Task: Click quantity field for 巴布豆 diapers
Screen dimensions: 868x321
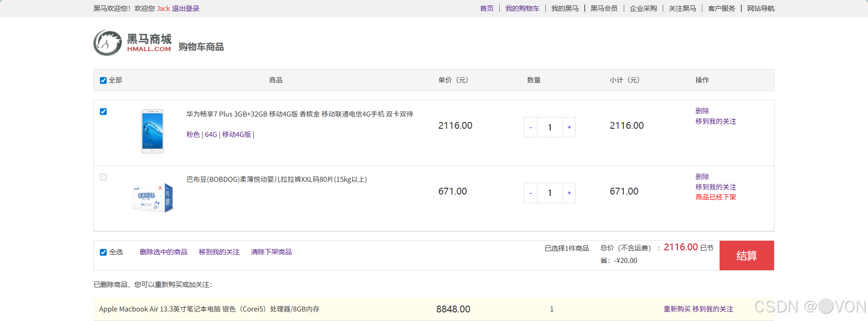Action: click(x=550, y=193)
